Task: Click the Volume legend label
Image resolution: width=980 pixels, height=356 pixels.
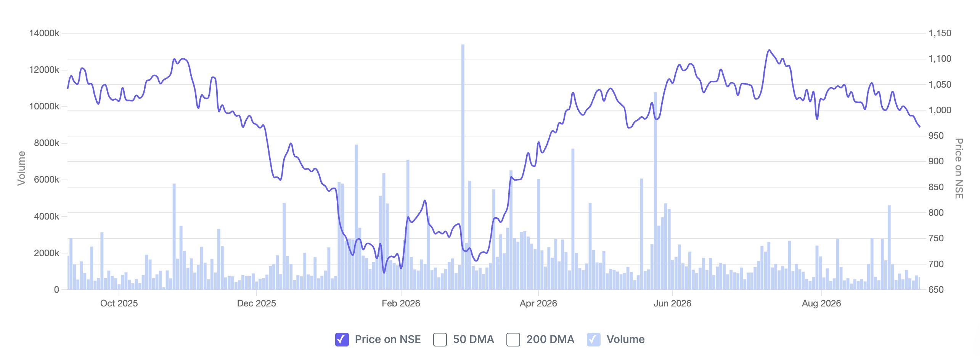Action: click(x=625, y=339)
